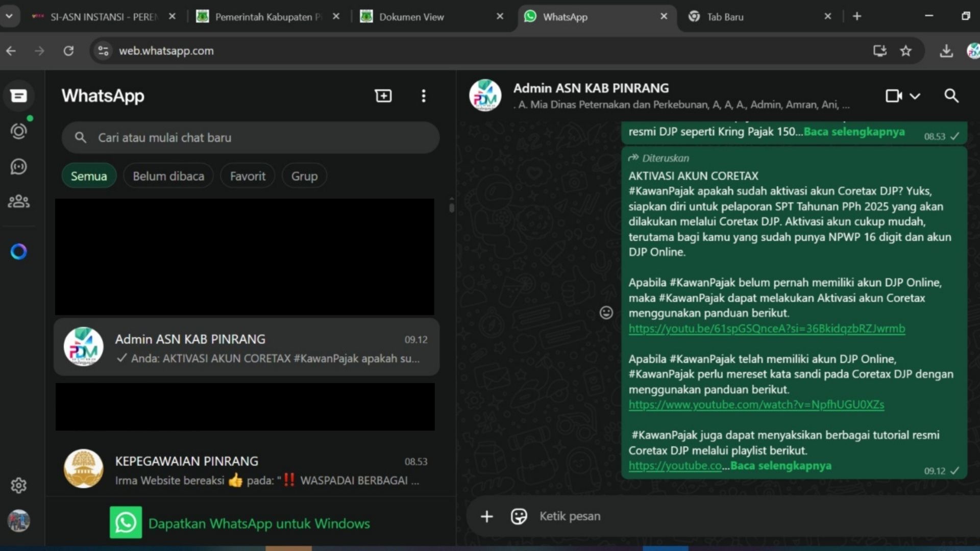This screenshot has width=980, height=551.
Task: React to message with smiley icon
Action: [606, 313]
